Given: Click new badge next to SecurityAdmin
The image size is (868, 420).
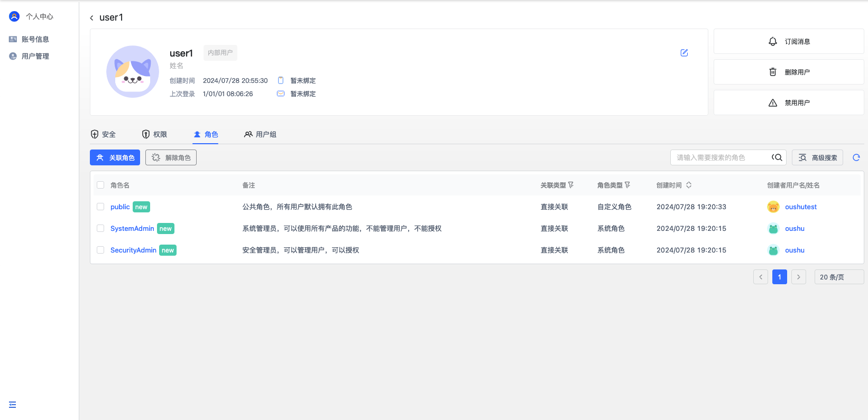Looking at the screenshot, I should [168, 250].
